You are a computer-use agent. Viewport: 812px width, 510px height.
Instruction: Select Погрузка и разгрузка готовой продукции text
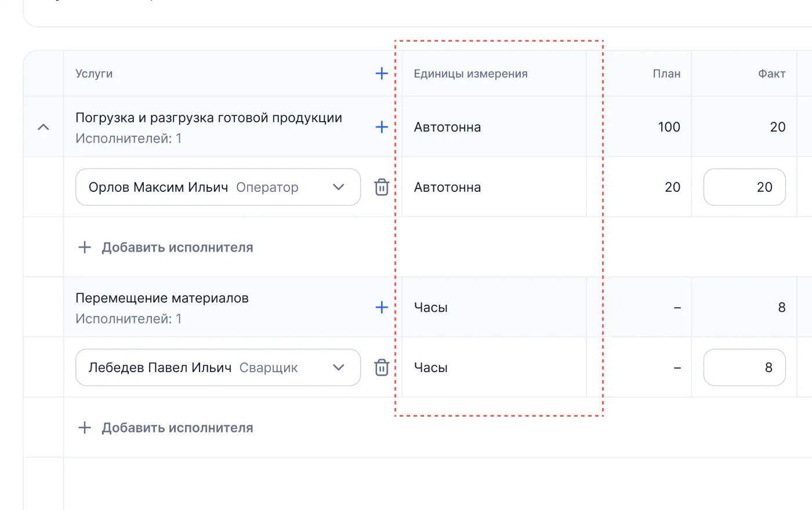point(209,118)
